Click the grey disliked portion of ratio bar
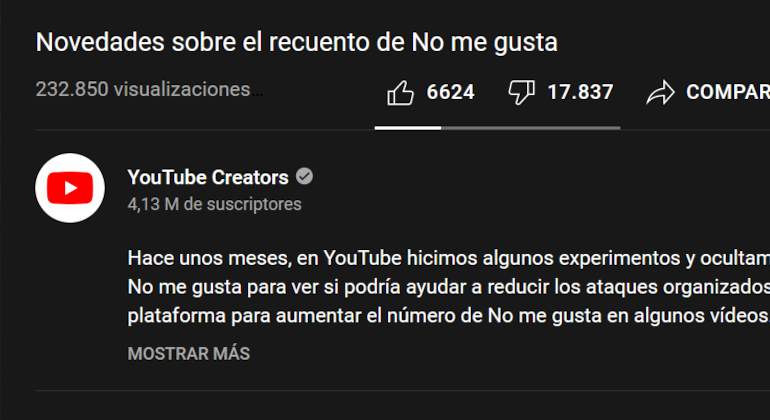770x420 pixels. 531,128
